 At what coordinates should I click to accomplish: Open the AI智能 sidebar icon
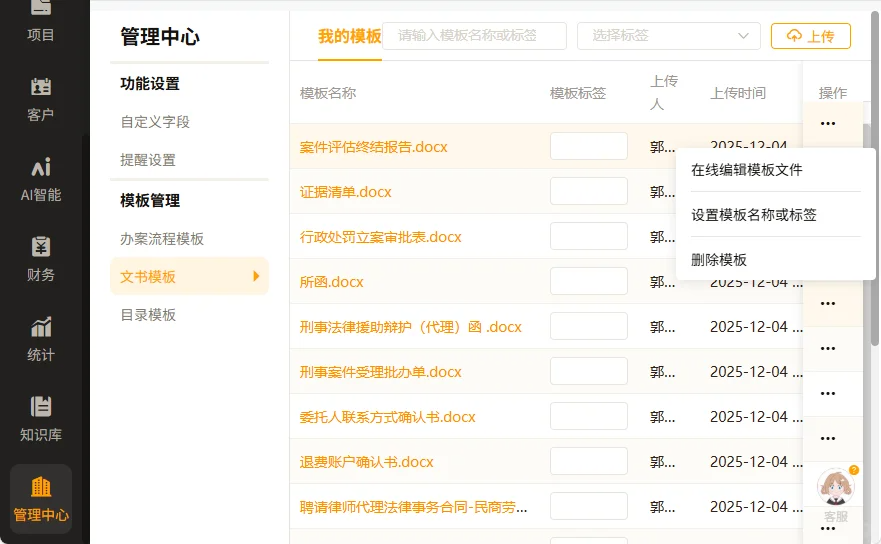(x=41, y=179)
